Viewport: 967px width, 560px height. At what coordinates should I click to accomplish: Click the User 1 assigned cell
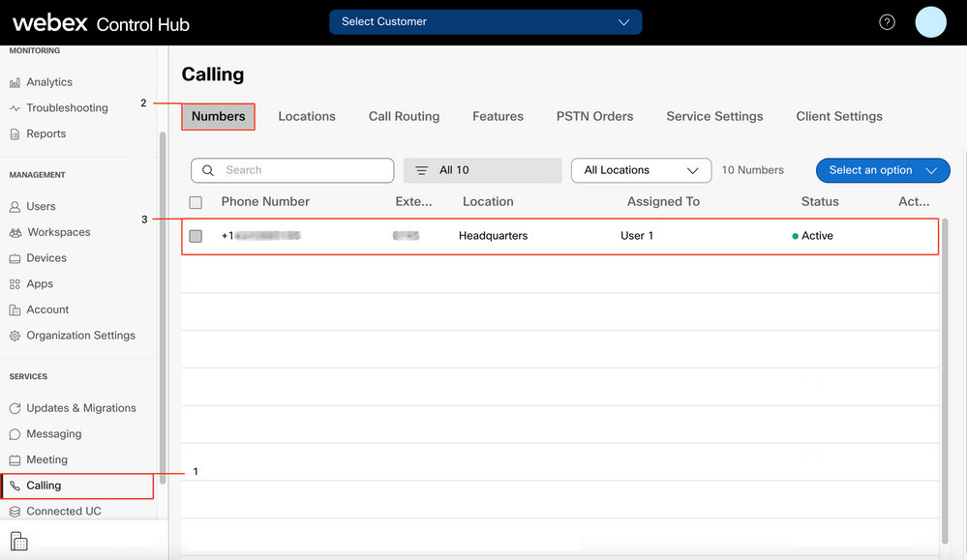[637, 236]
